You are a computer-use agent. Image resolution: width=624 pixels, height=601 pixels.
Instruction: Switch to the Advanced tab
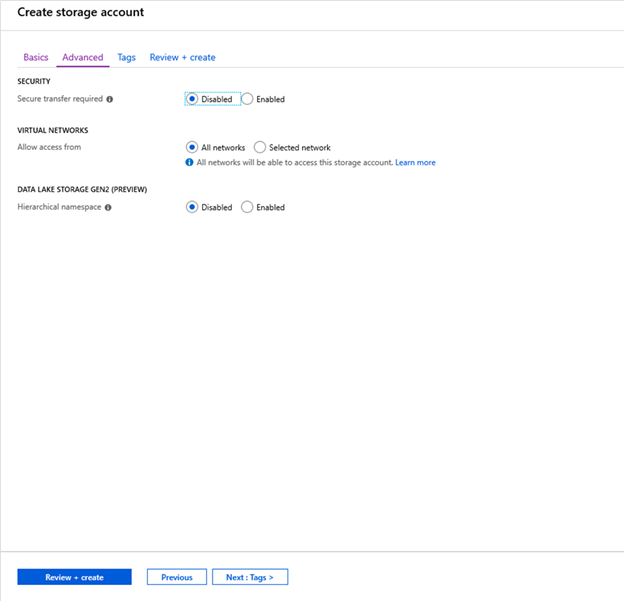83,57
